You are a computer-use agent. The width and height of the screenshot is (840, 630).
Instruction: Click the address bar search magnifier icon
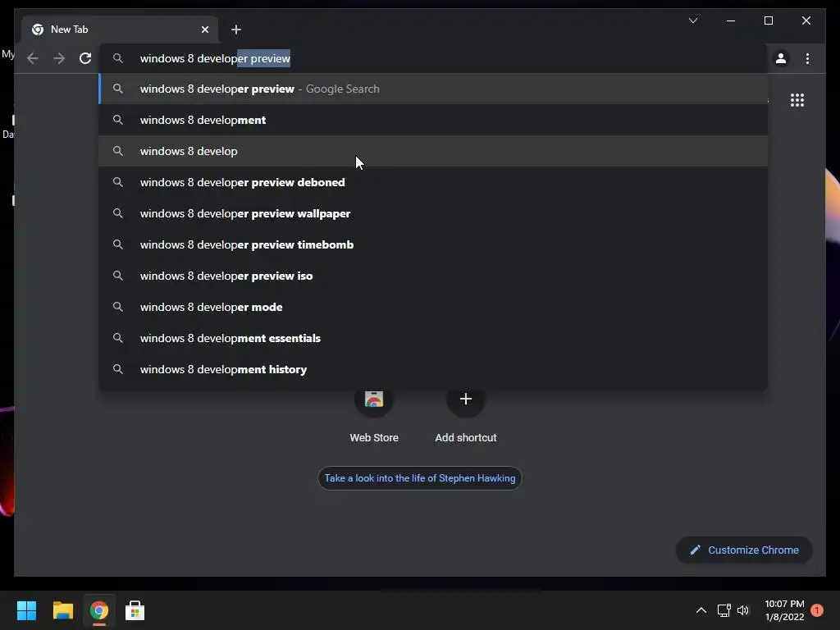click(118, 58)
